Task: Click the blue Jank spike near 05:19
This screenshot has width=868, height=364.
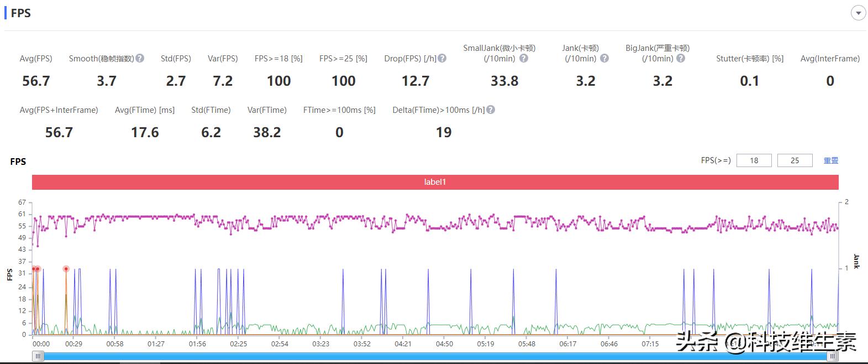Action: point(471,288)
